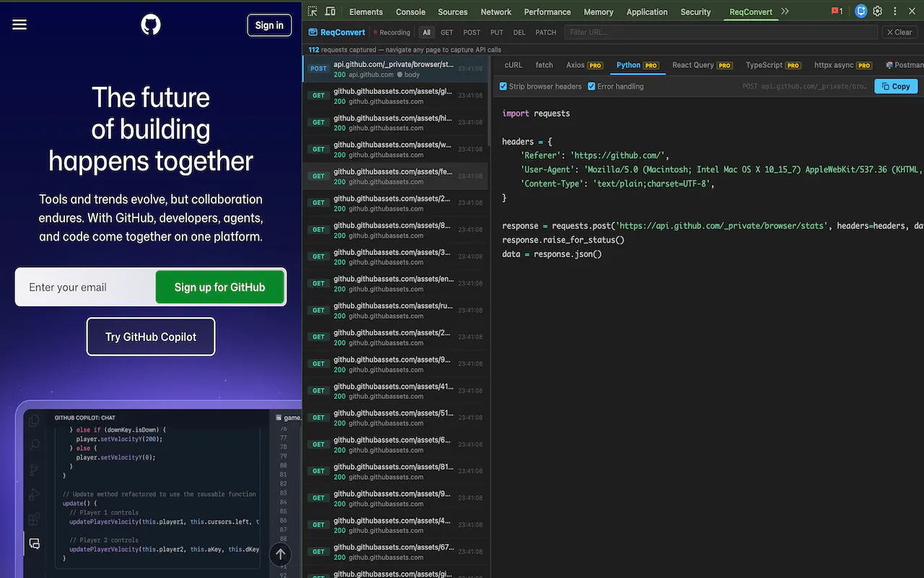This screenshot has width=924, height=578.
Task: Click the '112 requests captured' status text
Action: [x=404, y=50]
